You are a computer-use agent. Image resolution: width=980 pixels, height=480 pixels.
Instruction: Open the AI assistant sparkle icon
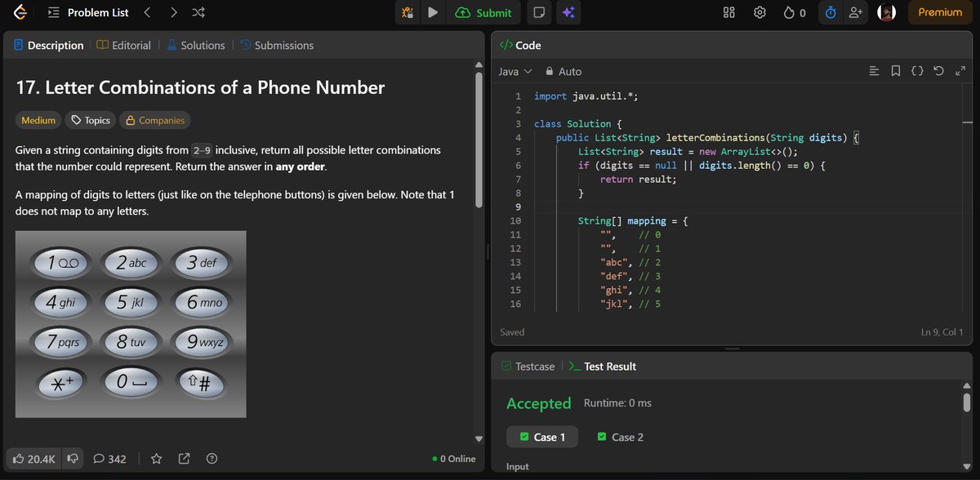tap(568, 12)
